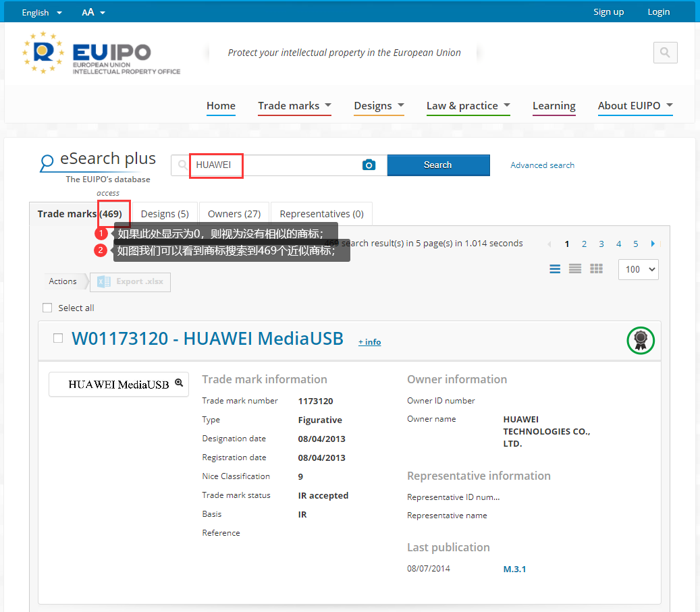Click the Sign up link
The width and height of the screenshot is (700, 612).
608,12
